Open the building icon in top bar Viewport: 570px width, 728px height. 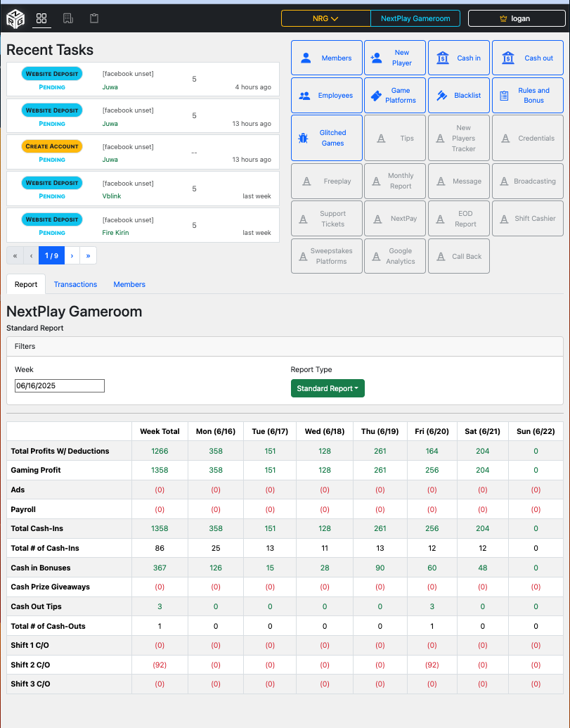click(68, 18)
